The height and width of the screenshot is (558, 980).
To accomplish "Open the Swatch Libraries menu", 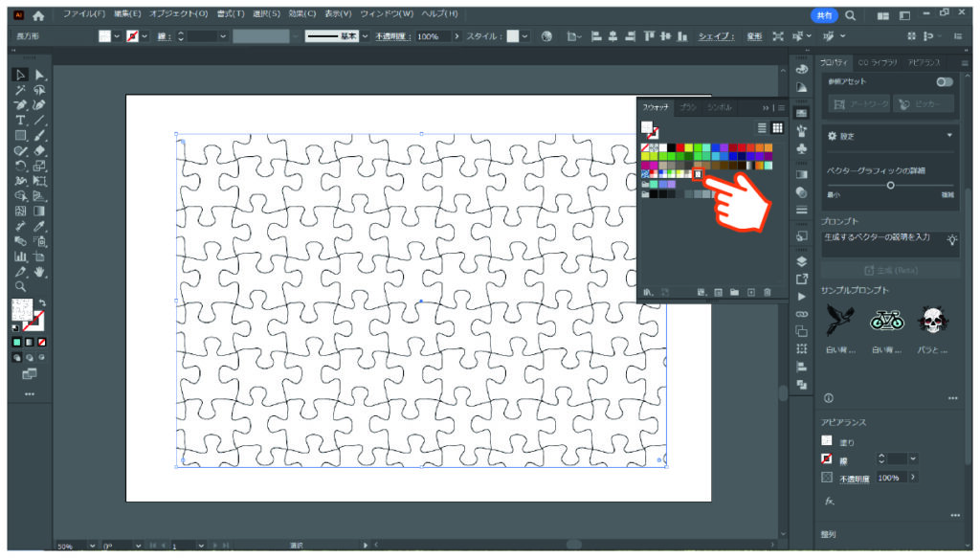I will tap(648, 292).
